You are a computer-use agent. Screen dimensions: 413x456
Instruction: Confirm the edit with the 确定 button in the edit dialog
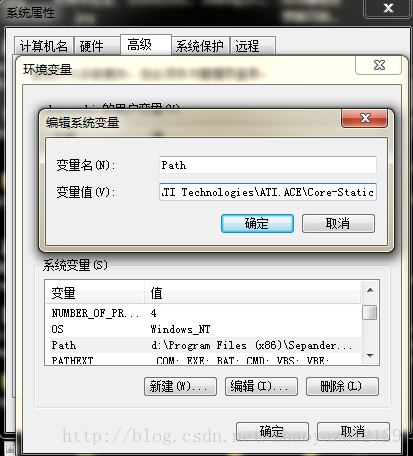coord(257,223)
